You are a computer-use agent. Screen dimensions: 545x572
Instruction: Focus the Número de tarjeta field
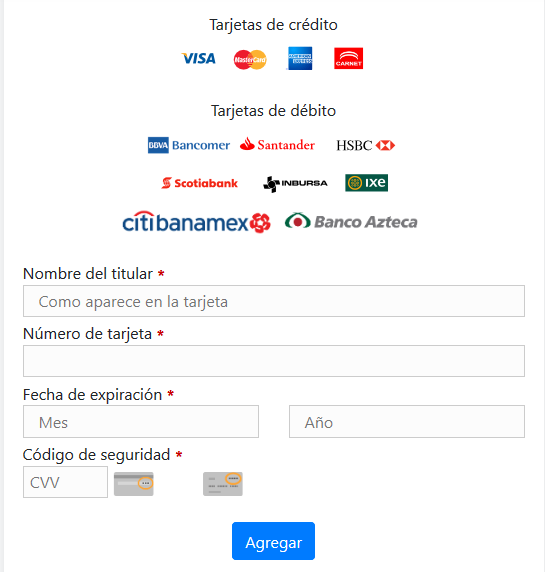(274, 361)
